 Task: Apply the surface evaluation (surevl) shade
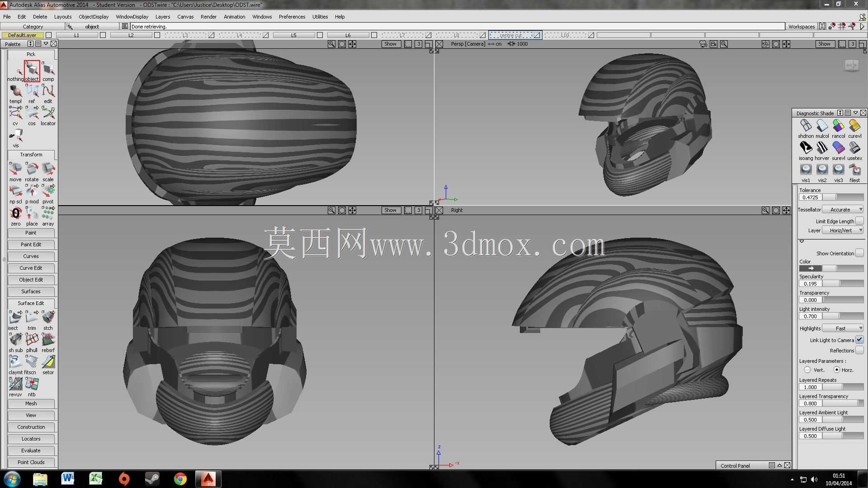click(x=838, y=151)
